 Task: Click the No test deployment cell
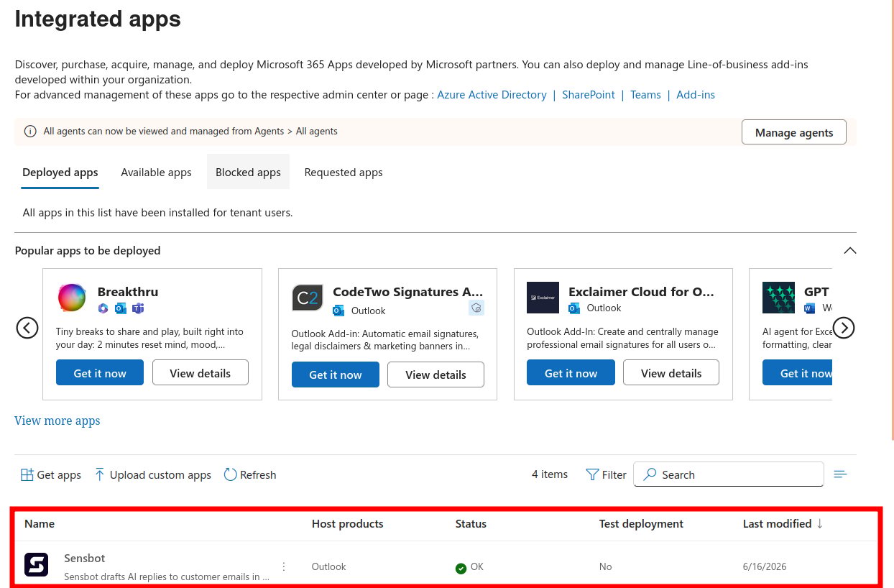[606, 566]
